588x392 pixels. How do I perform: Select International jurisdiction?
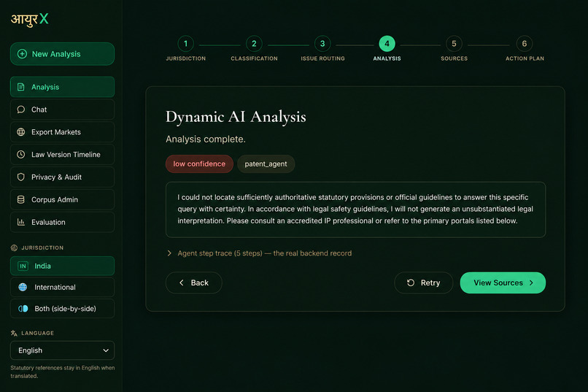click(62, 287)
